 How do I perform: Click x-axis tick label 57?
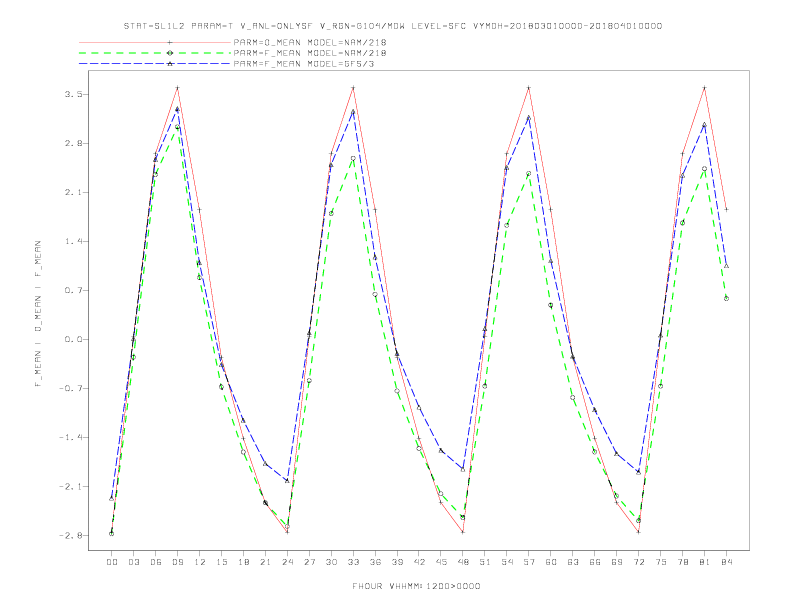(x=529, y=562)
